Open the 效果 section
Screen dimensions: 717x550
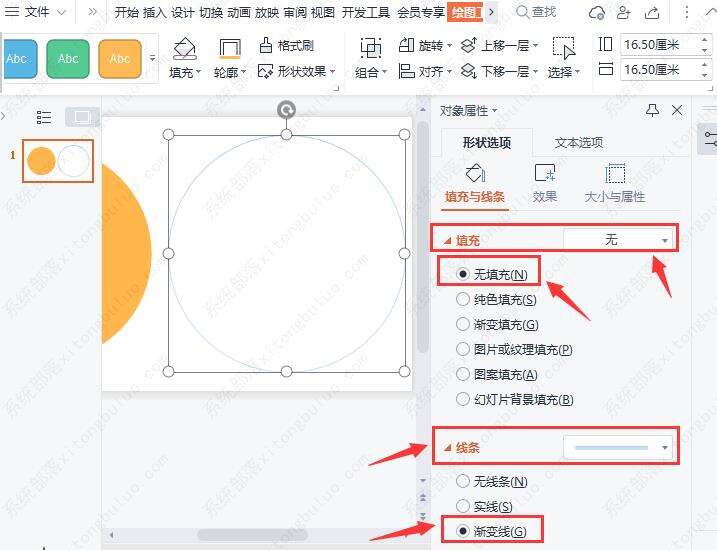pyautogui.click(x=545, y=184)
